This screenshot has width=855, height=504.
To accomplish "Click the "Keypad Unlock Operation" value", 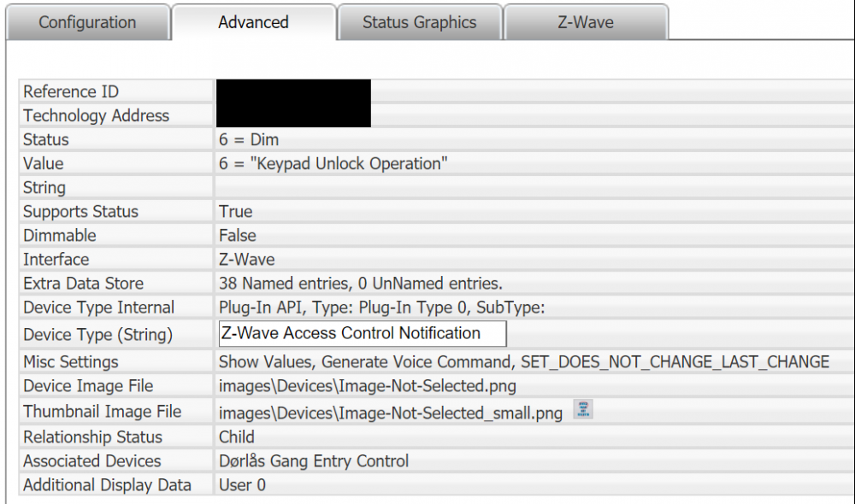I will pos(333,163).
